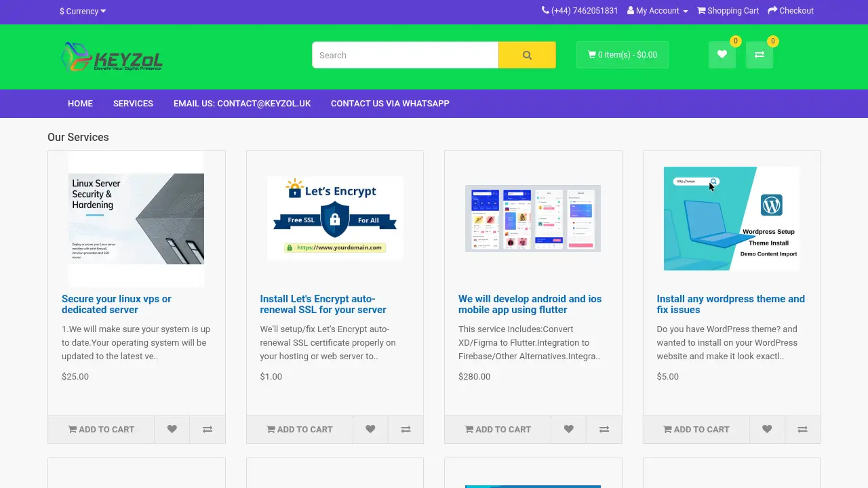
Task: Compare icon for Let's Encrypt SSL service
Action: (406, 429)
